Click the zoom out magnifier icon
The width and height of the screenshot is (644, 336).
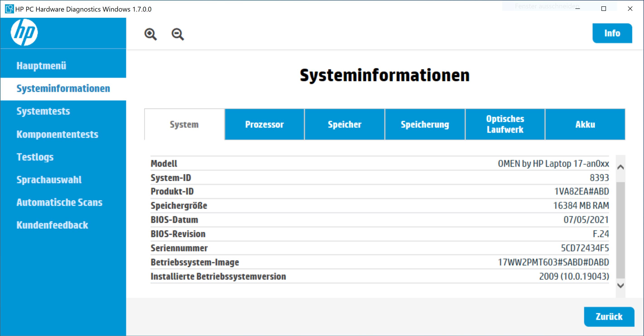[x=178, y=34]
